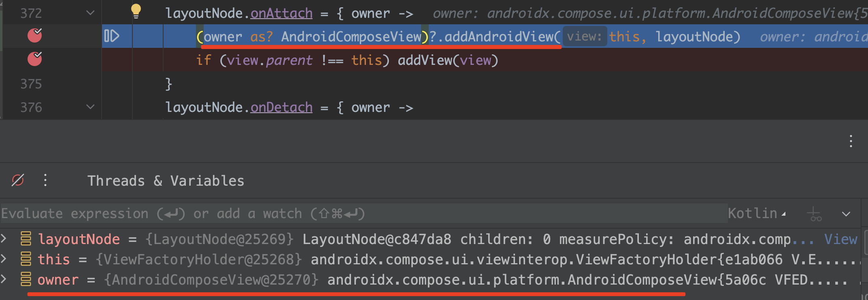The height and width of the screenshot is (300, 868).
Task: Click the addView(view) call in code
Action: (448, 60)
